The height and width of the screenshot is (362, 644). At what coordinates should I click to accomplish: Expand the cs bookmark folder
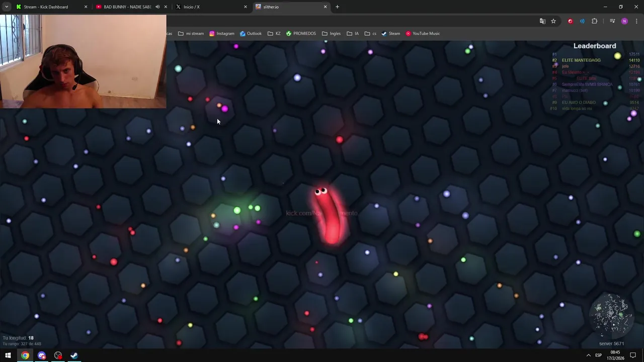370,34
